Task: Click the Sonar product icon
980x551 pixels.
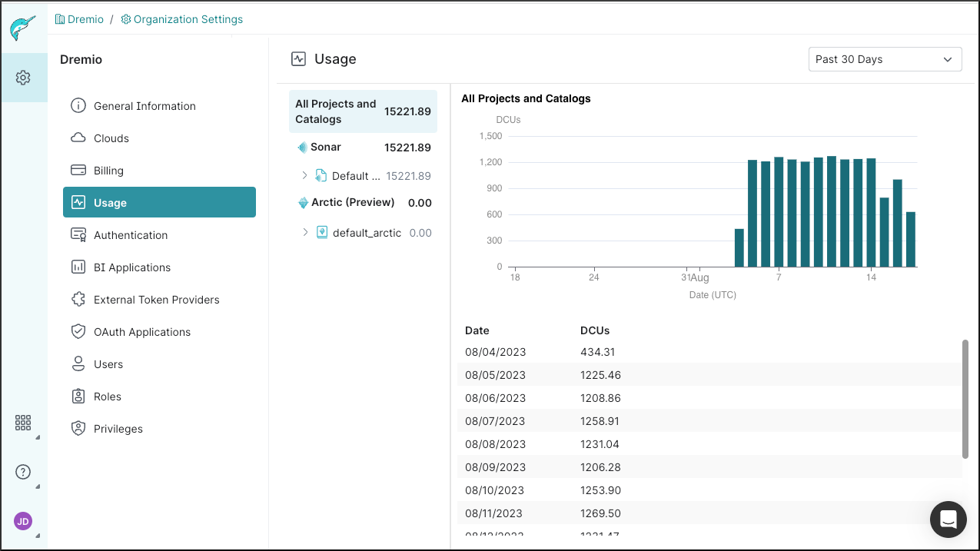Action: (x=302, y=148)
